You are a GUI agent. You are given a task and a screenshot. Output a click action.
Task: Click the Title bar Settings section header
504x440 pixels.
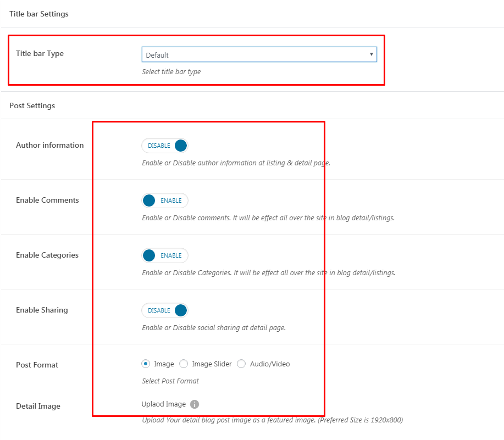coord(39,14)
